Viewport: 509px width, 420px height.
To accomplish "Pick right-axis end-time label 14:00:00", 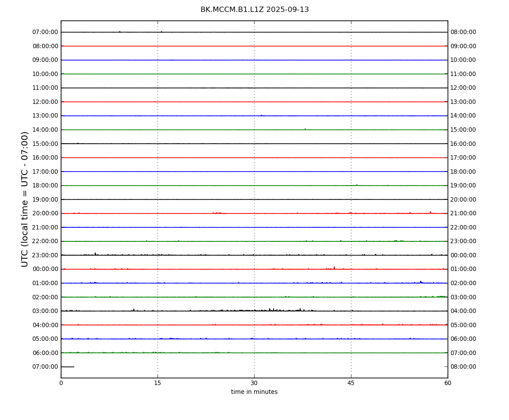I will pyautogui.click(x=463, y=116).
